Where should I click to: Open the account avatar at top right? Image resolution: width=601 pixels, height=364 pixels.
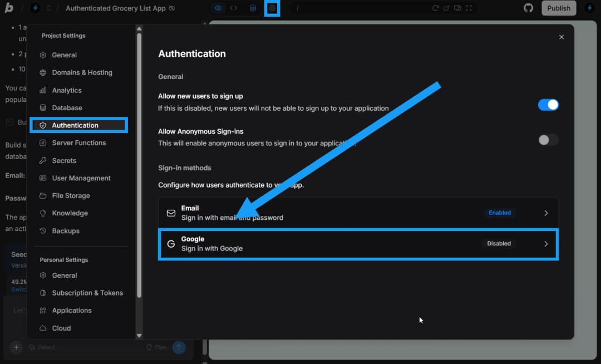[x=589, y=8]
